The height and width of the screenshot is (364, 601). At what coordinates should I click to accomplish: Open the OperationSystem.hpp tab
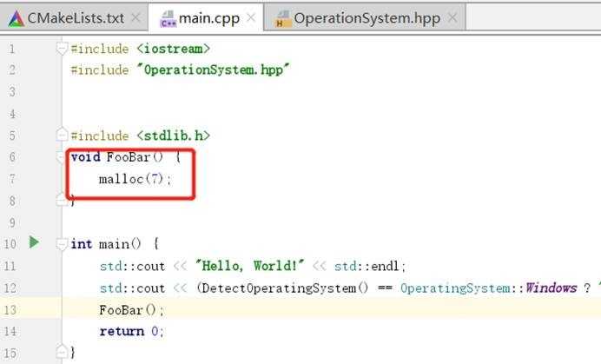point(365,18)
